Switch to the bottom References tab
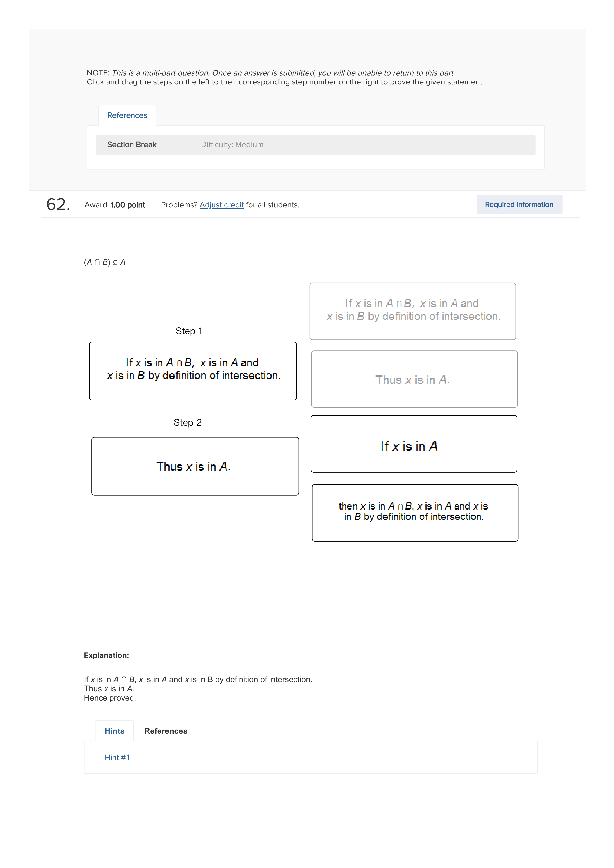Screen dimensions: 614x868 coord(166,731)
